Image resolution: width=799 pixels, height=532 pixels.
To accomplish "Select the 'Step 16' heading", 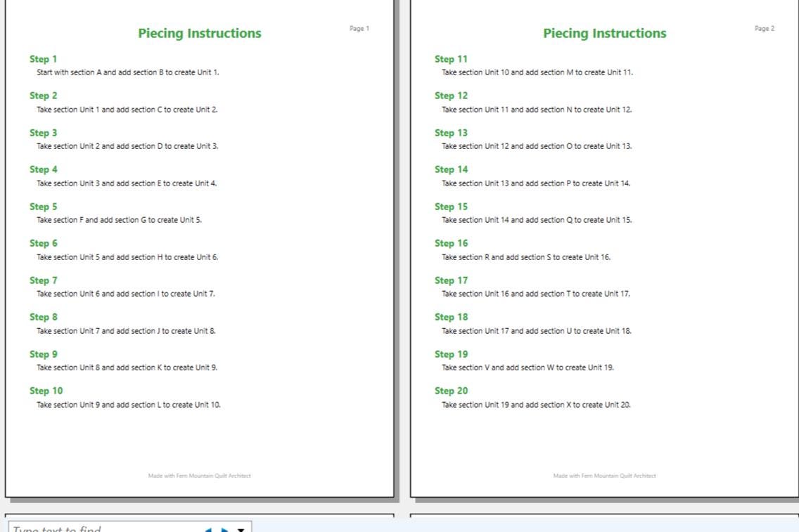I will pos(451,243).
